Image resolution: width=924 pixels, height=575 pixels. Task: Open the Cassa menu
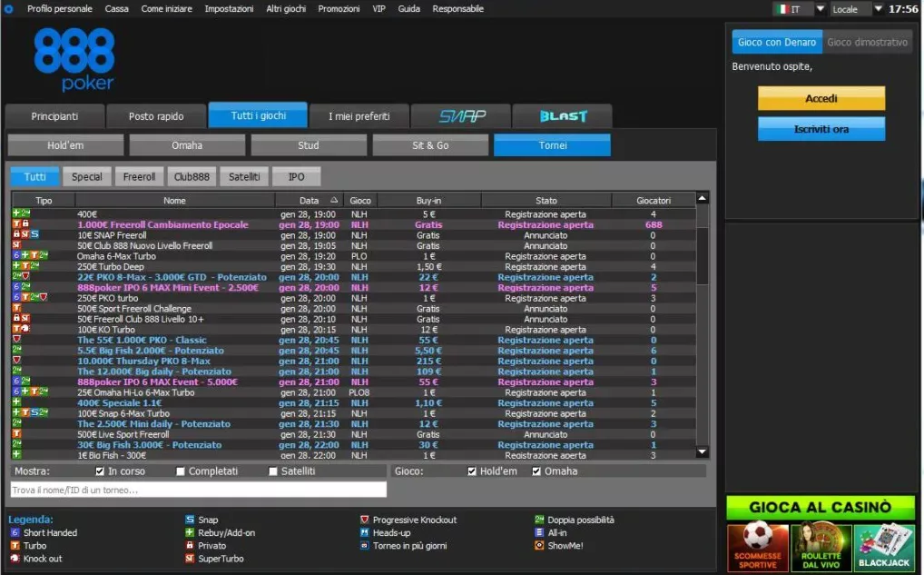pyautogui.click(x=117, y=9)
